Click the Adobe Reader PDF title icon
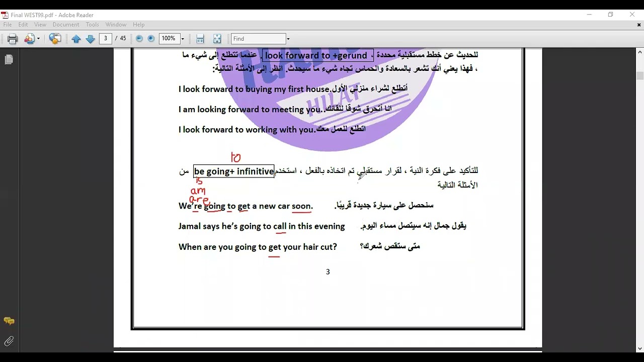 coord(5,15)
